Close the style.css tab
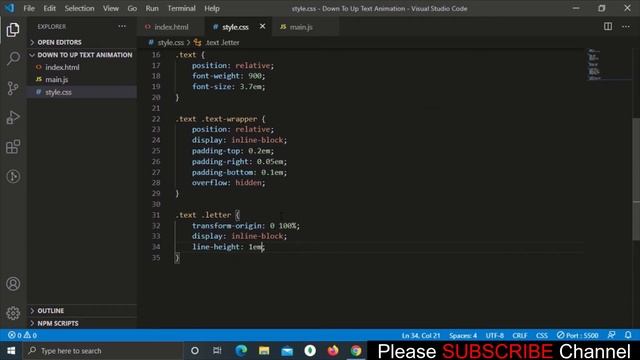Image resolution: width=640 pixels, height=360 pixels. (262, 27)
